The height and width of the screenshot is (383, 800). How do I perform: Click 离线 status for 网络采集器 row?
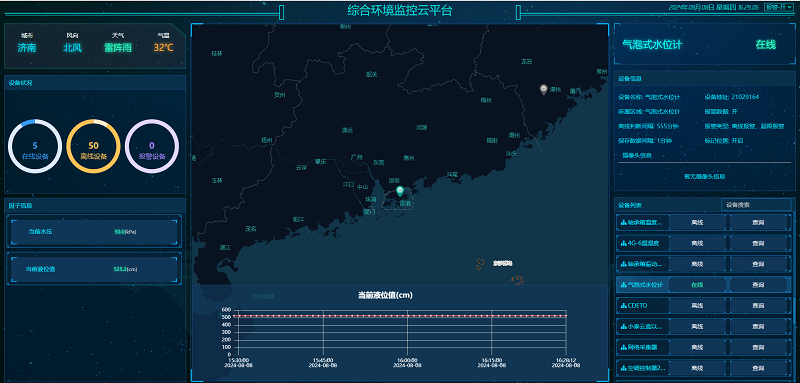coord(697,347)
